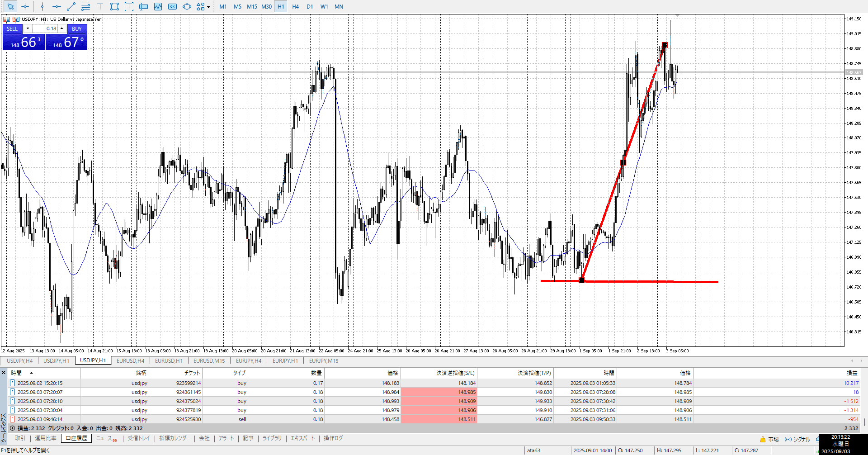Select the vertical line drawing tool

click(42, 6)
